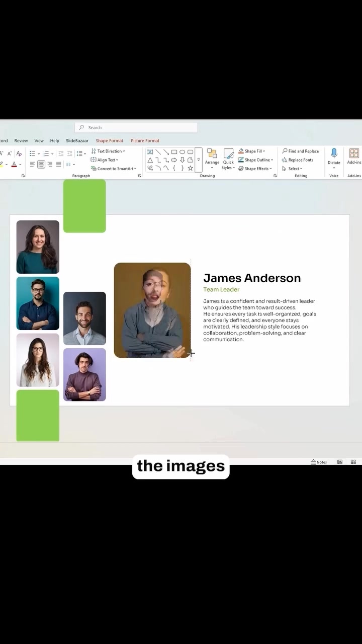The width and height of the screenshot is (362, 644).
Task: Switch to Shape Format tab
Action: coord(110,141)
